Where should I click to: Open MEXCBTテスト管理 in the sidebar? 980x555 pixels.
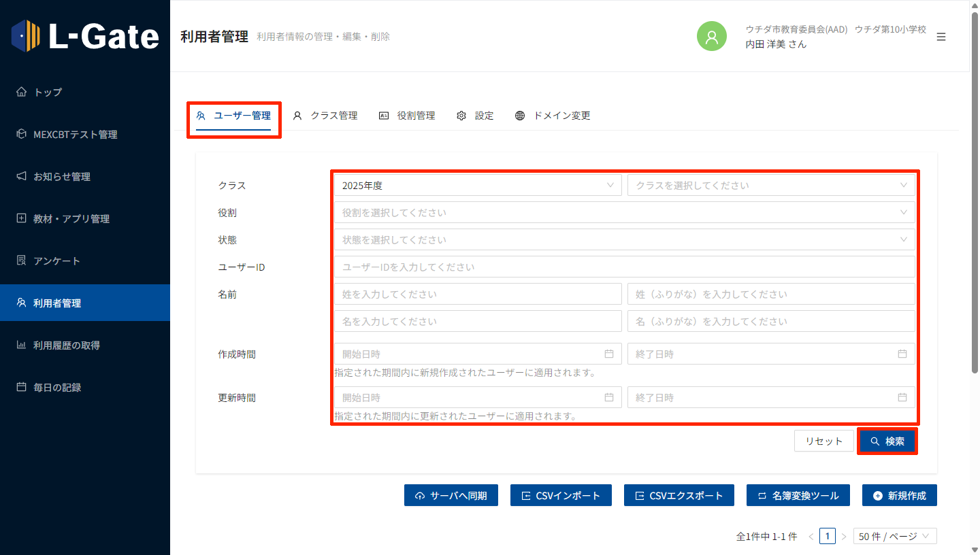point(75,134)
